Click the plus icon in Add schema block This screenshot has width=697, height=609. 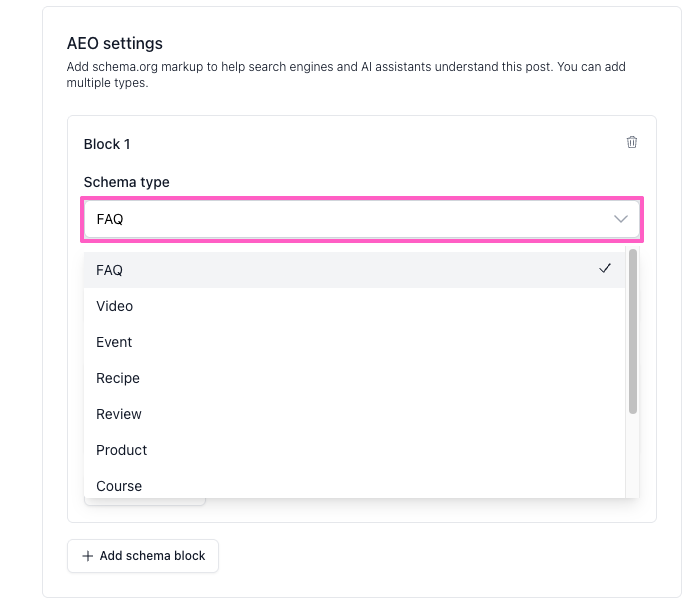pyautogui.click(x=88, y=556)
